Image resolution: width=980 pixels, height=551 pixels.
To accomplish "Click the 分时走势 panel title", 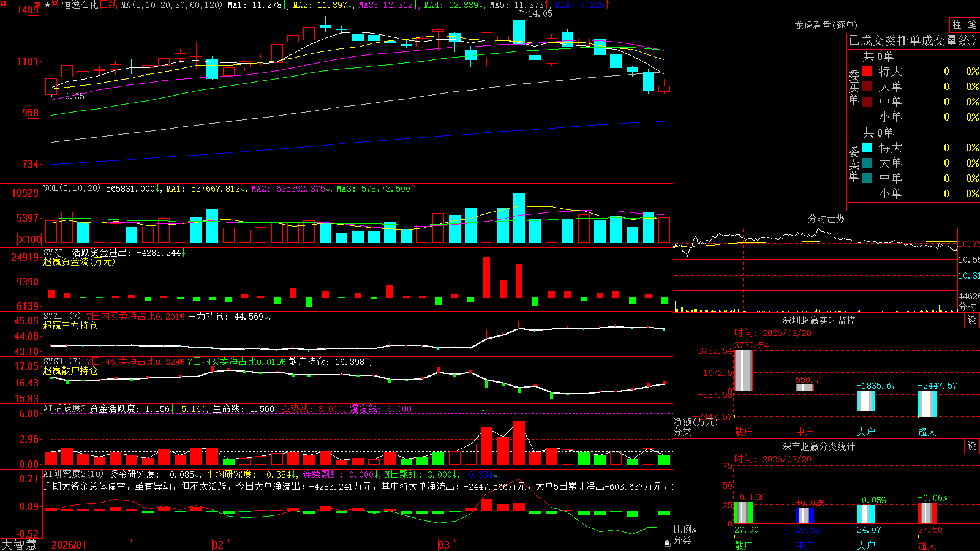I will 826,219.
